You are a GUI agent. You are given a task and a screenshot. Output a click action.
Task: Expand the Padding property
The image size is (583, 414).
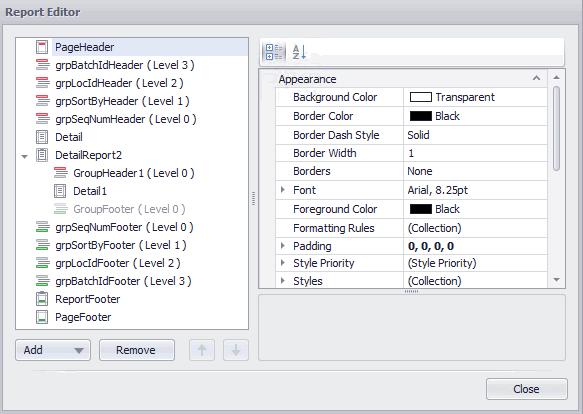pyautogui.click(x=283, y=245)
